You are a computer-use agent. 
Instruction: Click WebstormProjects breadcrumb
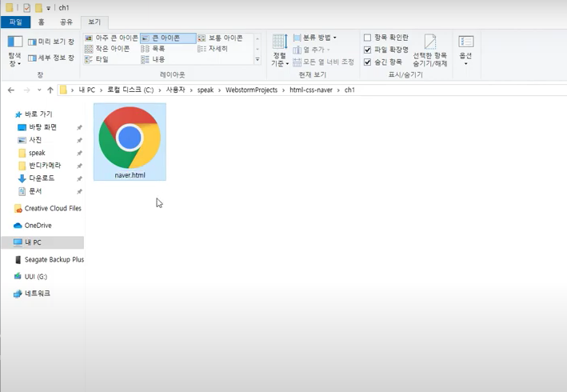[x=251, y=90]
